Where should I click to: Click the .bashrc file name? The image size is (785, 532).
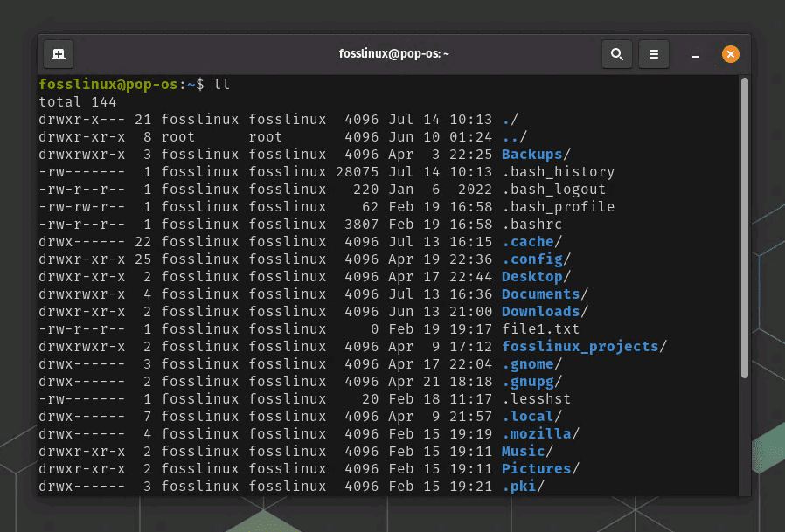pyautogui.click(x=532, y=225)
